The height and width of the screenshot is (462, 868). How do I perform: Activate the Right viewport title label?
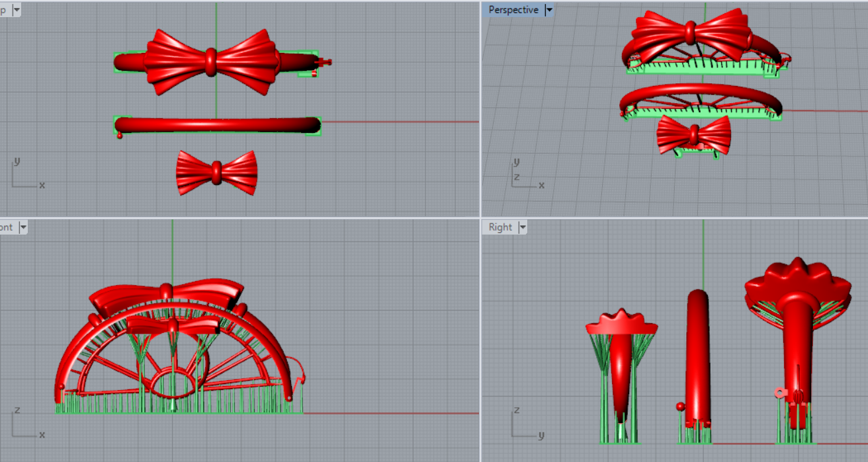coord(500,227)
